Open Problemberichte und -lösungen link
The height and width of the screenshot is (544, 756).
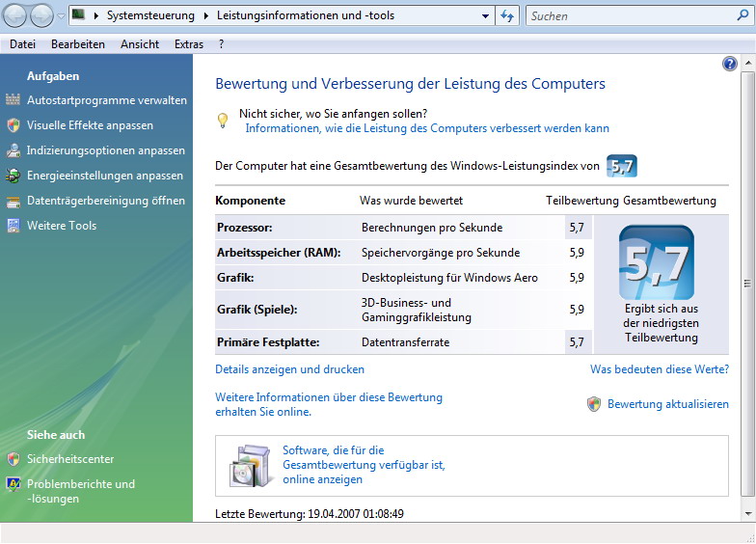click(x=81, y=492)
